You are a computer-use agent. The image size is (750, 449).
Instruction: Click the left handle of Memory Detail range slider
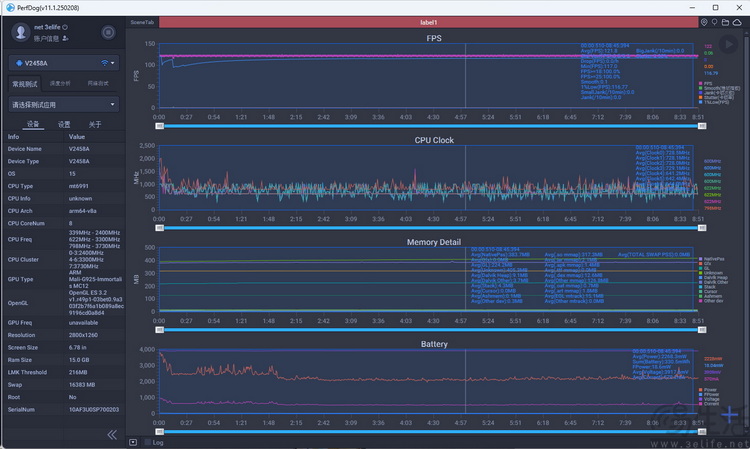[x=160, y=330]
